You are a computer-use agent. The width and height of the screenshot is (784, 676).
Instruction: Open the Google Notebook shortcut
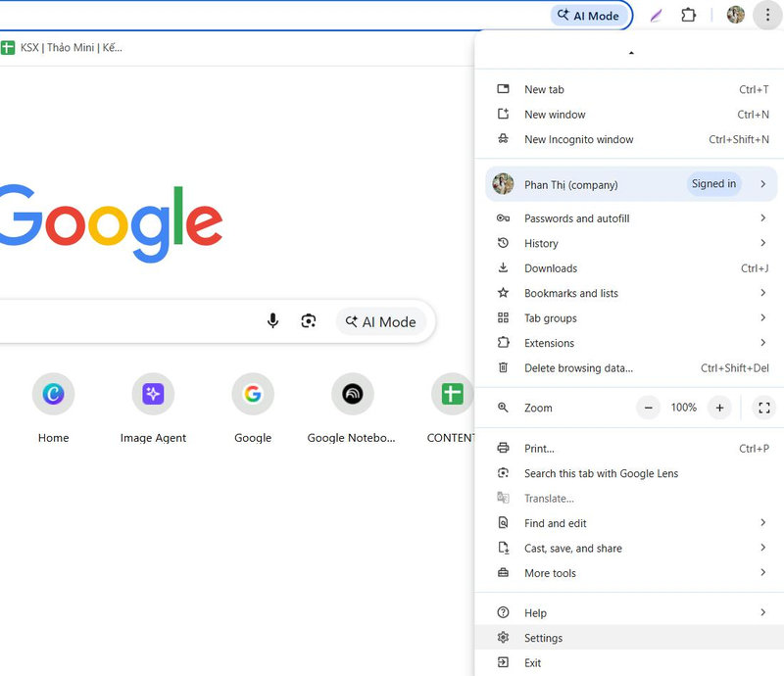[x=352, y=408]
